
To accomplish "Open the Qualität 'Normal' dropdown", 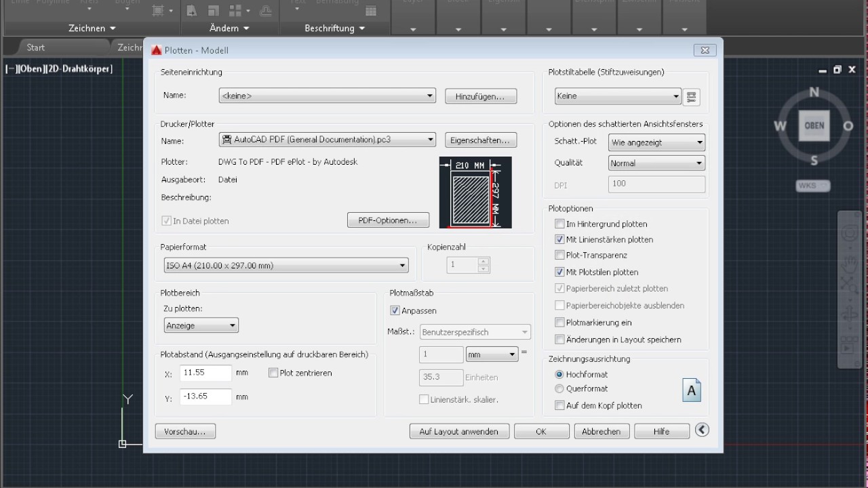I will coord(657,163).
